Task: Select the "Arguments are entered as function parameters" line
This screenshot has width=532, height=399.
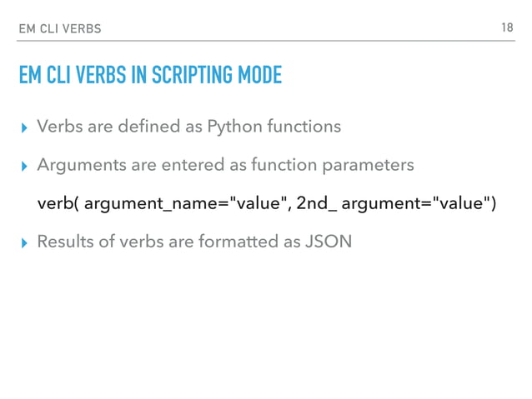Action: pos(225,165)
